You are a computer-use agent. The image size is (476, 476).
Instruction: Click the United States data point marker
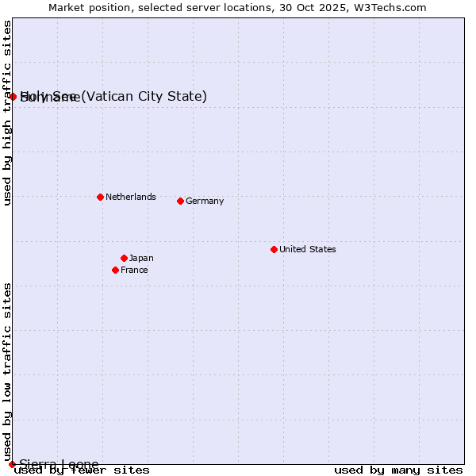[274, 249]
